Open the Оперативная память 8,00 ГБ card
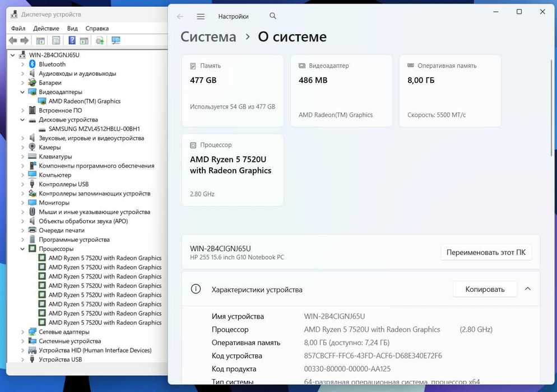 pos(450,91)
